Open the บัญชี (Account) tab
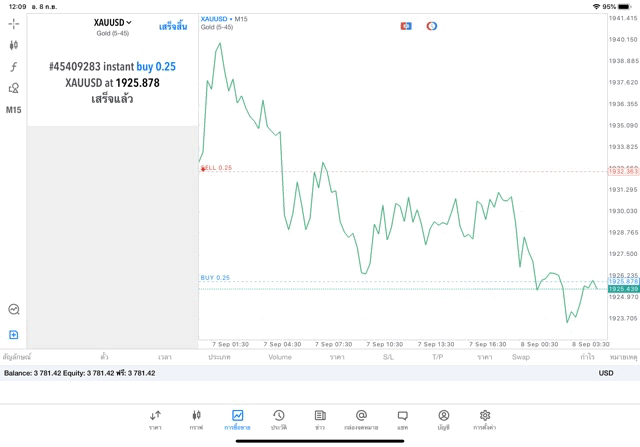This screenshot has width=640, height=447. [x=443, y=419]
